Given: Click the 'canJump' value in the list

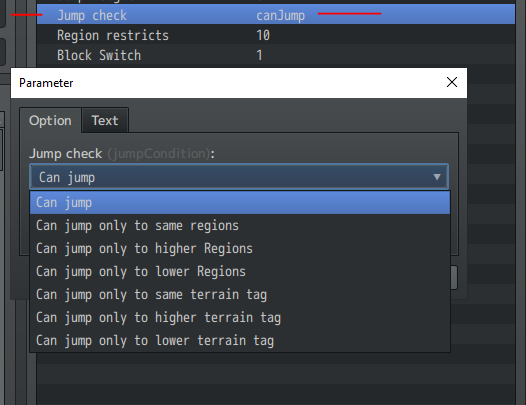Looking at the screenshot, I should coord(280,15).
